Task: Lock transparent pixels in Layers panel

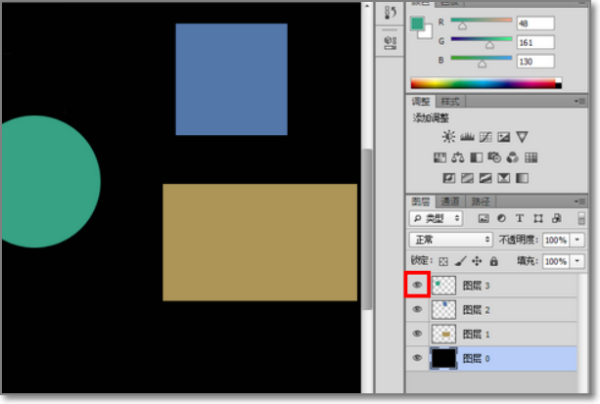Action: [443, 261]
